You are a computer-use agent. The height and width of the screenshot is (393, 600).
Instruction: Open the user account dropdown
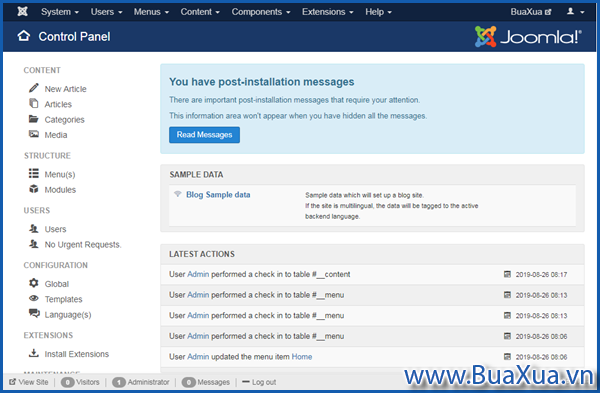click(x=575, y=11)
